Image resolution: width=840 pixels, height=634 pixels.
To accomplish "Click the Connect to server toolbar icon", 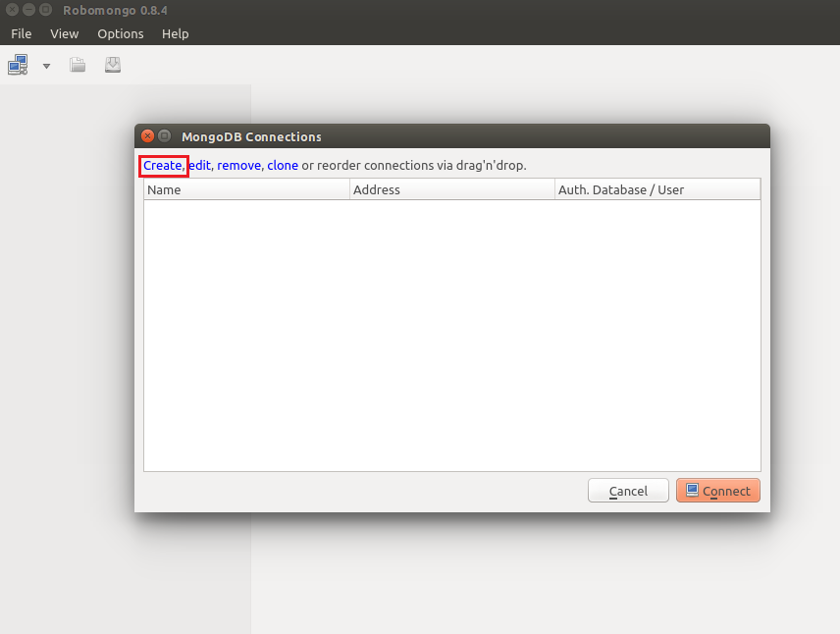I will pos(18,65).
